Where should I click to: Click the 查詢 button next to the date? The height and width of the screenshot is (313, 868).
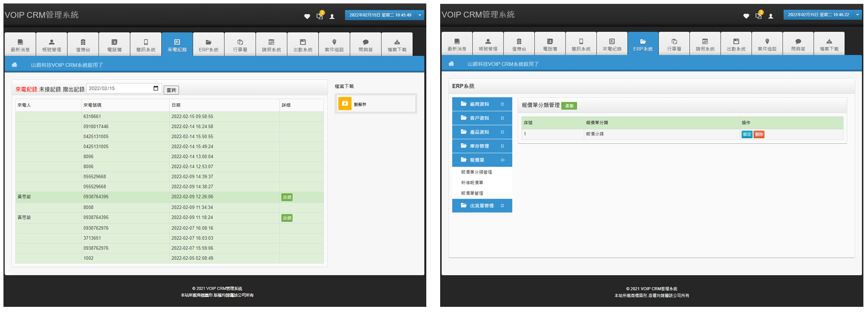pos(171,90)
